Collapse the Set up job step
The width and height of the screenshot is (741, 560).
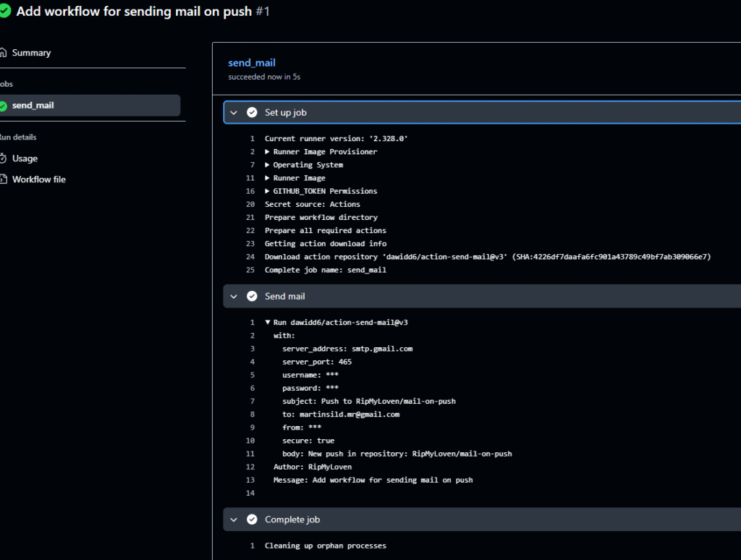click(234, 112)
